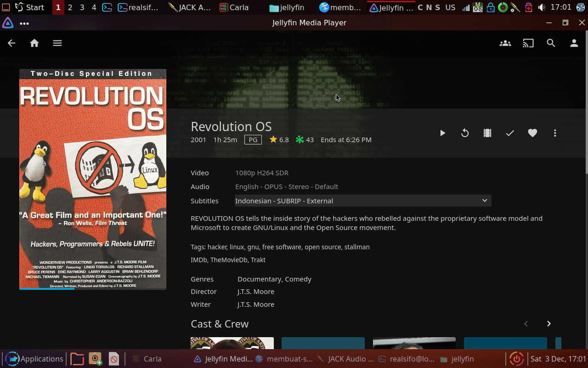Click the terminal launcher icon in top panel
Viewport: 588px width, 368px height.
click(x=107, y=7)
